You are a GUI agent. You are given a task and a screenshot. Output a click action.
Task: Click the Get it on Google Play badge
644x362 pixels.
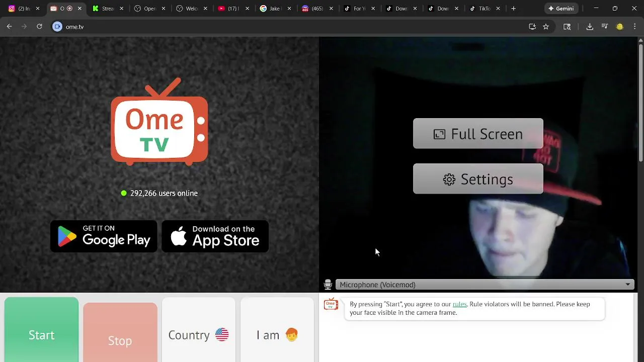(x=104, y=236)
